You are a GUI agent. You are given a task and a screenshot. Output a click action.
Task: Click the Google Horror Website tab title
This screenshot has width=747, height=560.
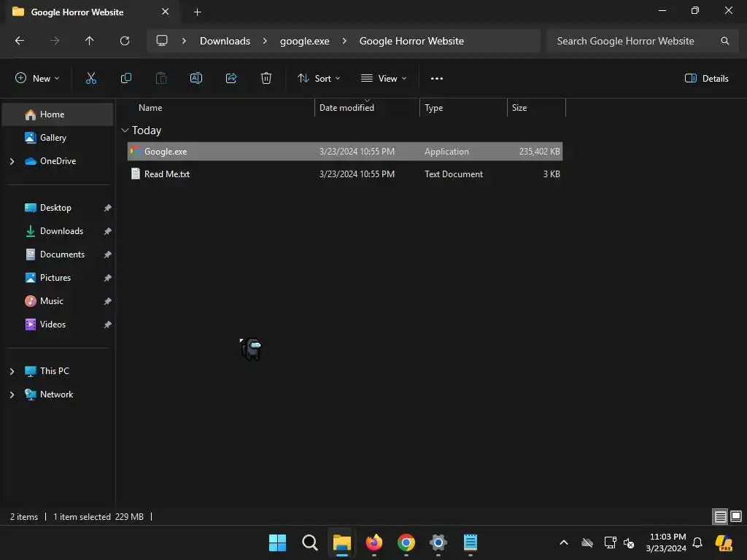pos(77,12)
